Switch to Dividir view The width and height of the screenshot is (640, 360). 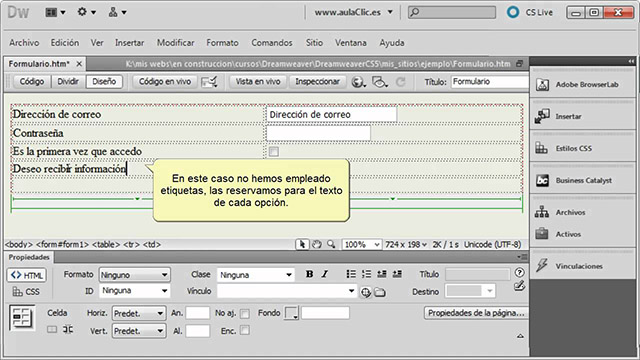point(68,82)
